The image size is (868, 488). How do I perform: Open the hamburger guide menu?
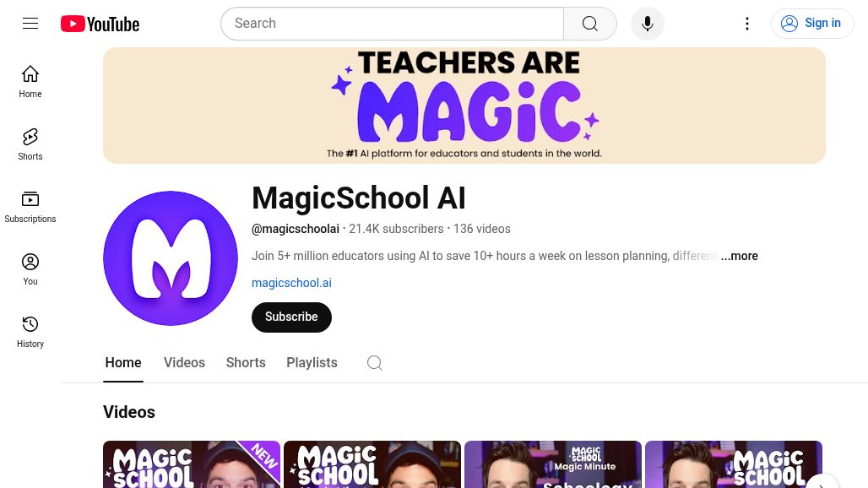pyautogui.click(x=30, y=24)
